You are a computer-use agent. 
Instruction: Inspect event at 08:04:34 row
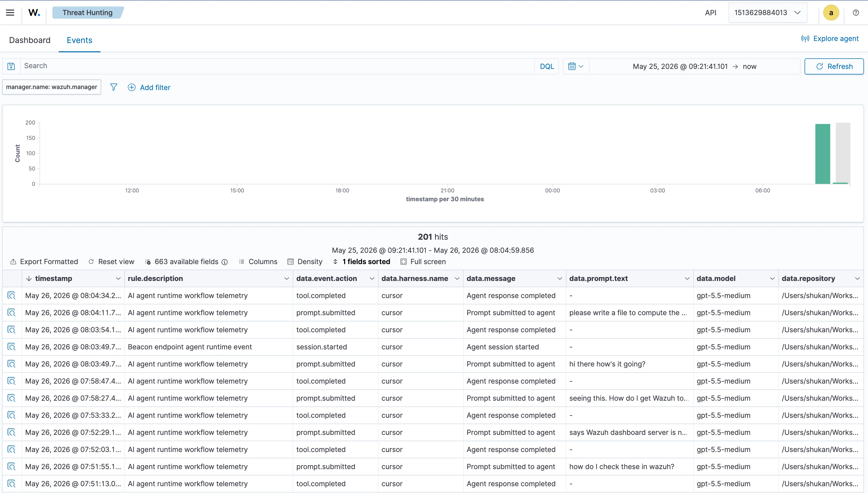tap(12, 296)
